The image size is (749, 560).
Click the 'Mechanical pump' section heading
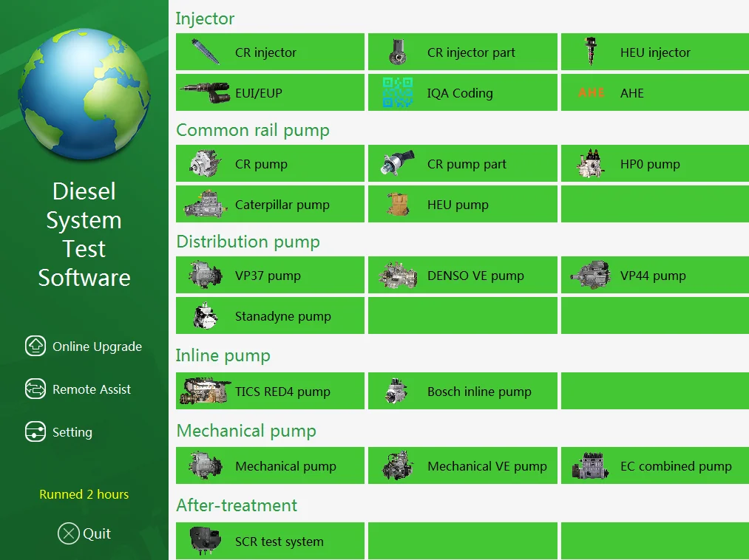pyautogui.click(x=246, y=431)
